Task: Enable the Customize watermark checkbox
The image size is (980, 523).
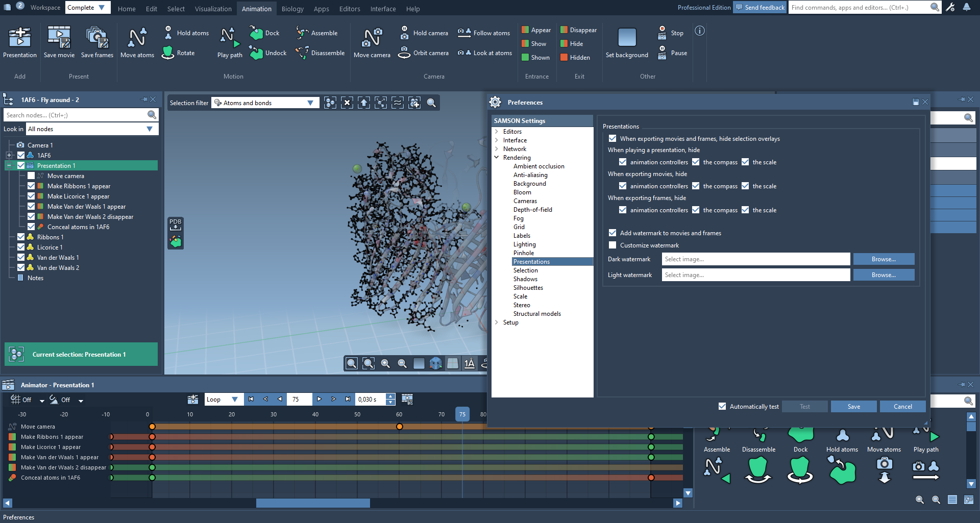Action: click(612, 245)
